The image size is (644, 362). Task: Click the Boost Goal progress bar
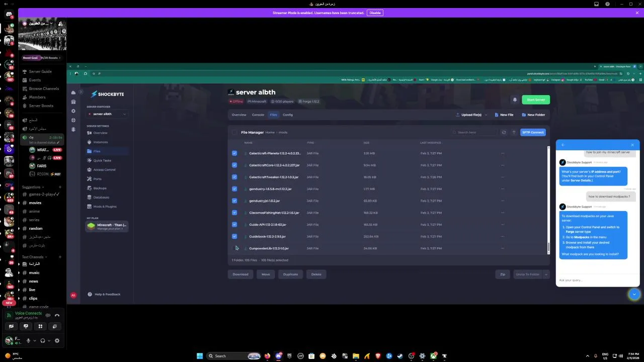click(x=42, y=58)
